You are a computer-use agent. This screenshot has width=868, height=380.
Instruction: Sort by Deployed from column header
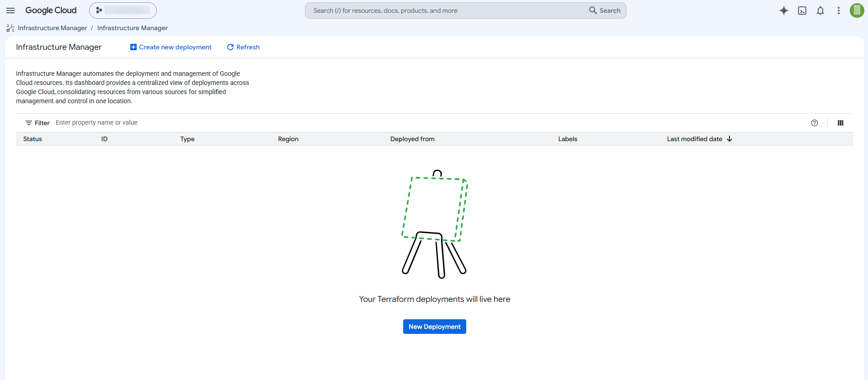412,139
